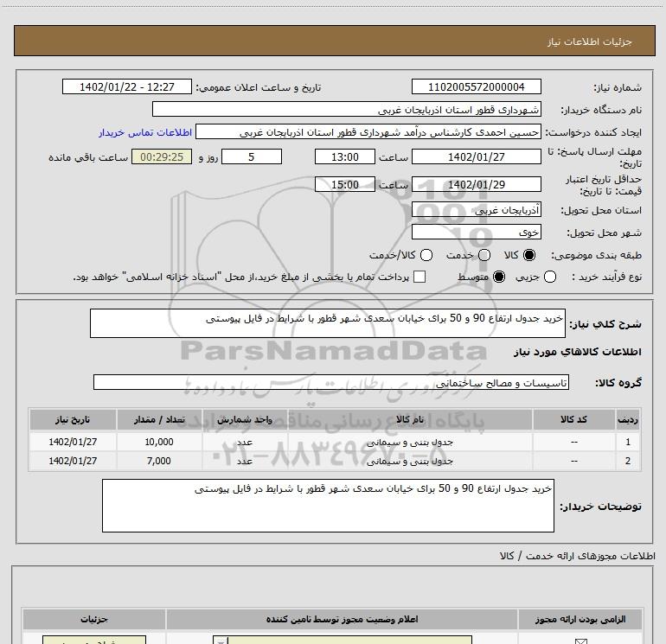
Task: Click row 2 need date 1402/01/27
Action: click(73, 461)
